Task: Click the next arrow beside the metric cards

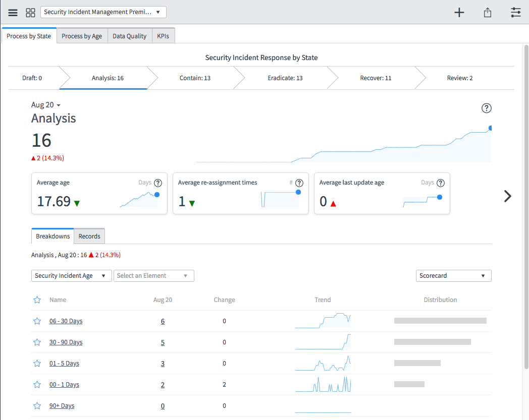Action: click(x=507, y=196)
